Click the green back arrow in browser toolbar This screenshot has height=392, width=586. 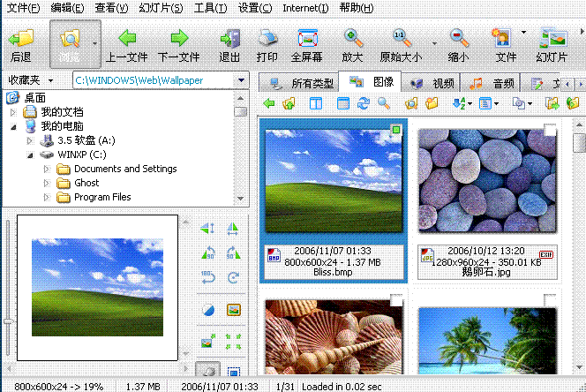pyautogui.click(x=268, y=103)
